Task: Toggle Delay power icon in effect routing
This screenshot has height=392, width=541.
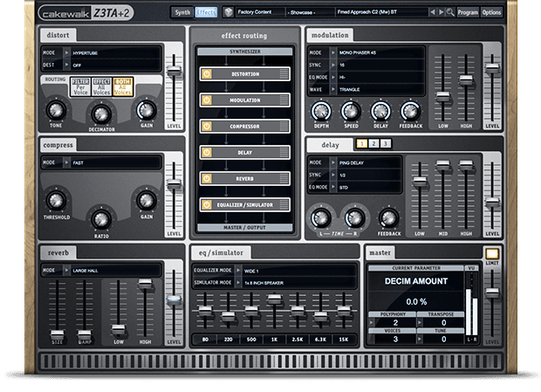Action: pos(207,153)
